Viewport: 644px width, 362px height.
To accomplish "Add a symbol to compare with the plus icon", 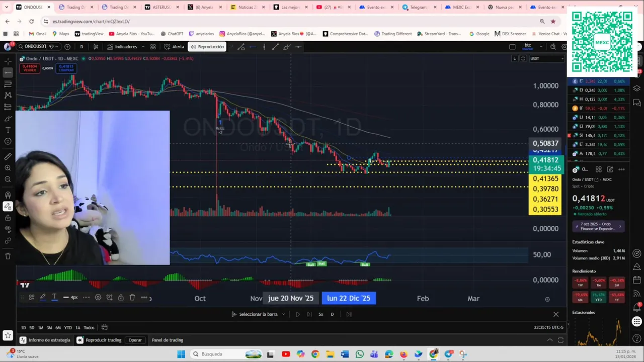I will pos(67,47).
